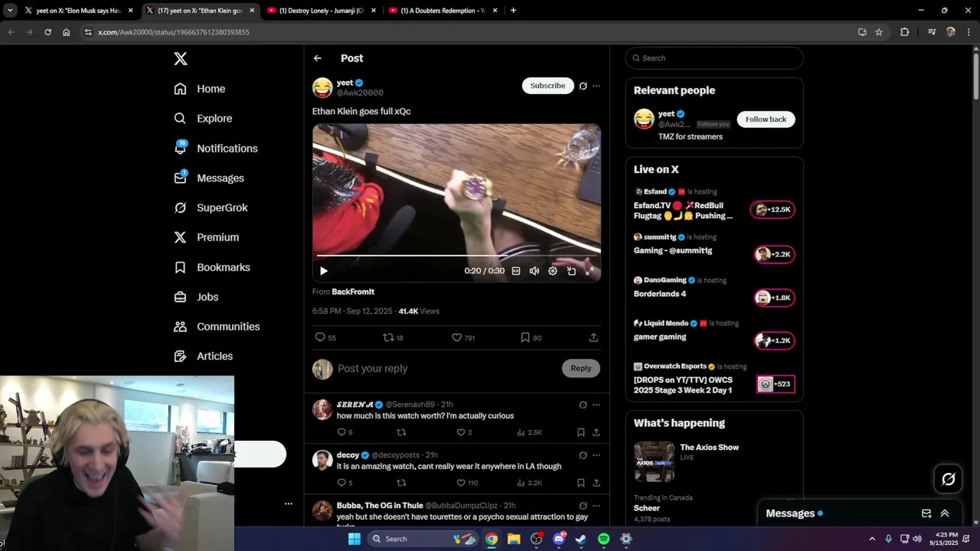Open Notifications in the sidebar
Image resolution: width=980 pixels, height=551 pixels.
215,148
